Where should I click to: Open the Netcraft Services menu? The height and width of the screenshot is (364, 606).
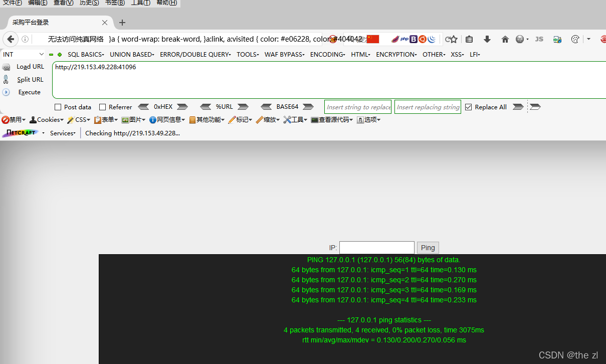pyautogui.click(x=63, y=133)
